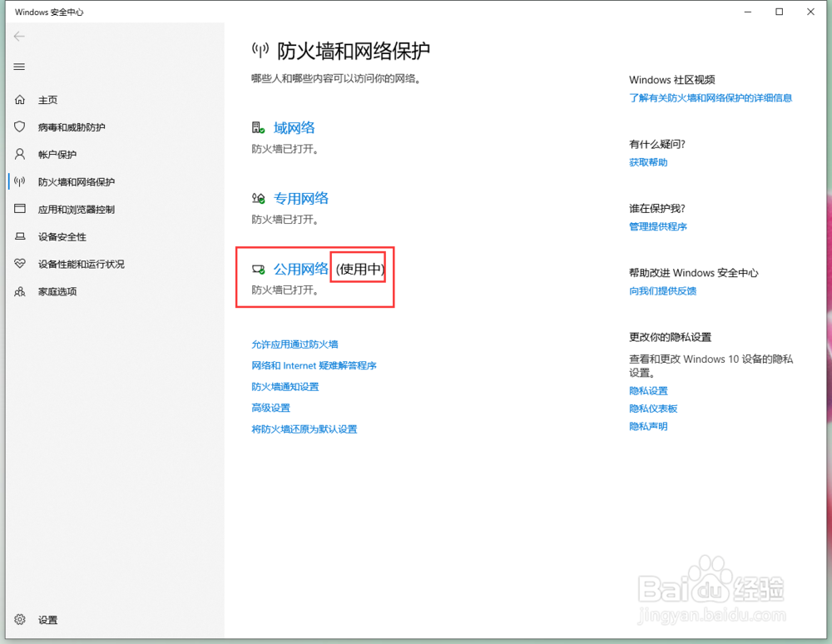Click the laptop icon for device security
832x644 pixels.
[x=20, y=236]
